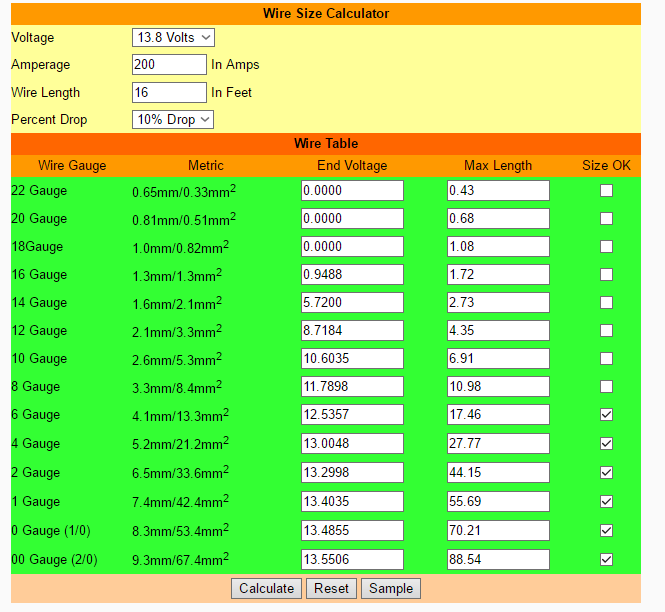Click the Amperage input field
The image size is (665, 612).
click(169, 64)
